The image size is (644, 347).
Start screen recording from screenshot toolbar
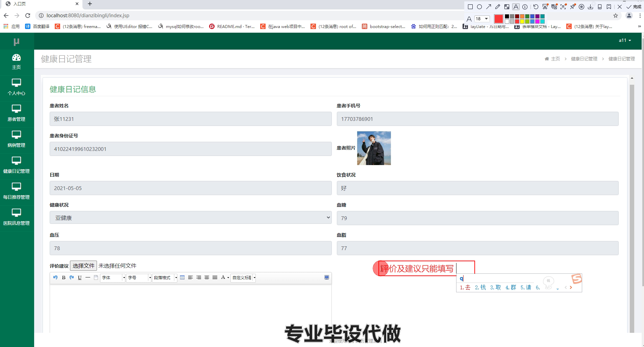tap(581, 7)
